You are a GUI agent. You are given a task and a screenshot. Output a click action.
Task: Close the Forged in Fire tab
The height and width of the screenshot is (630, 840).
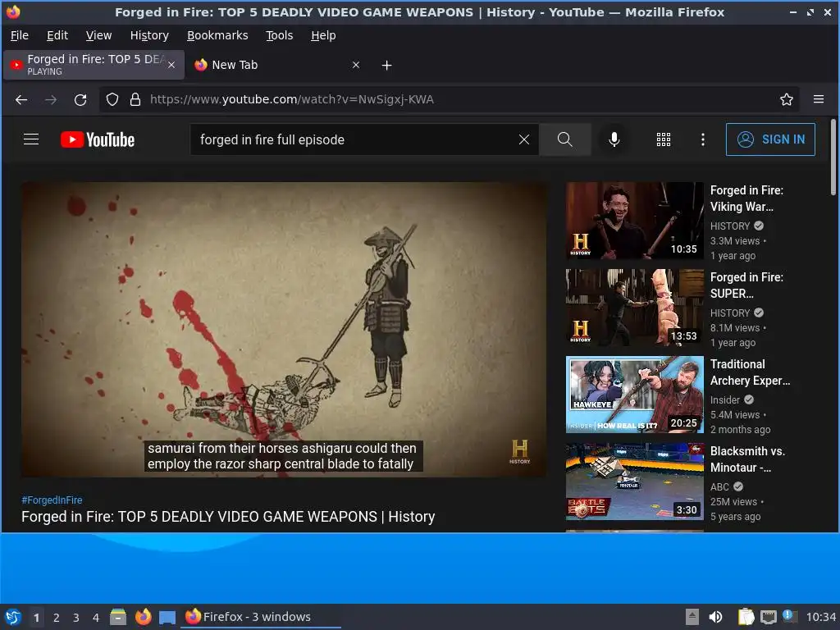pyautogui.click(x=171, y=65)
